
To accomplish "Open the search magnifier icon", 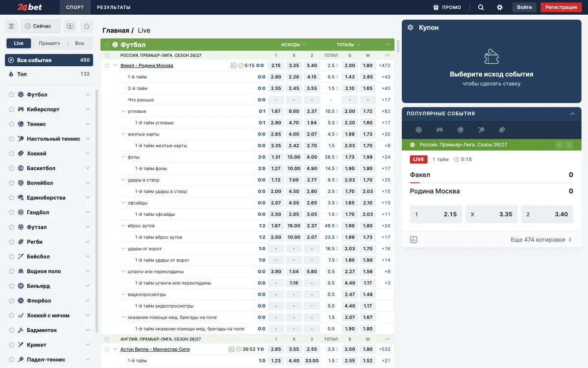I will (481, 7).
